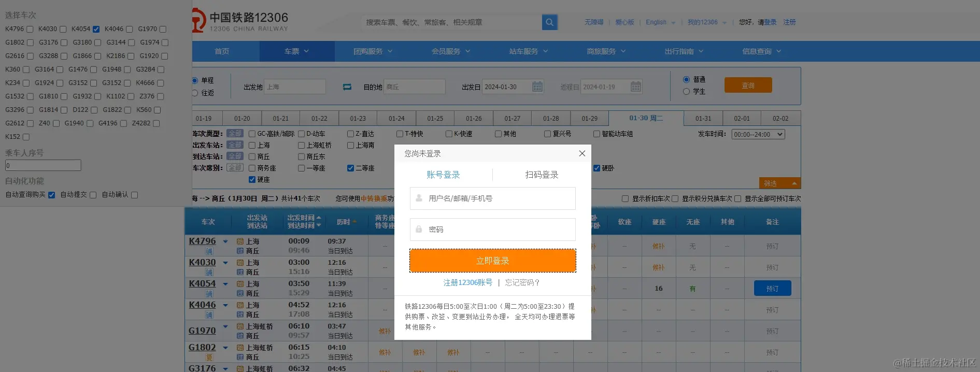
Task: Click the 登录 link in the header
Action: pyautogui.click(x=771, y=22)
